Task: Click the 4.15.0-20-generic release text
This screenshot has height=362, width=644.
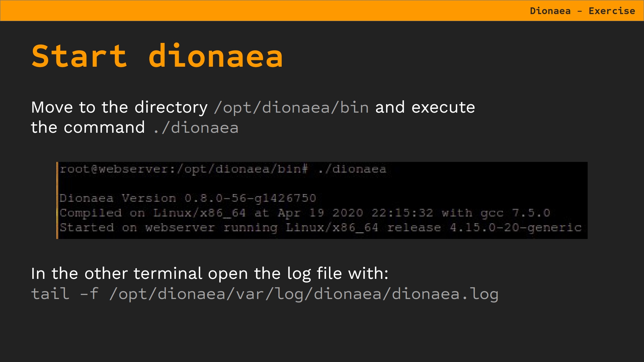Action: pos(516,228)
